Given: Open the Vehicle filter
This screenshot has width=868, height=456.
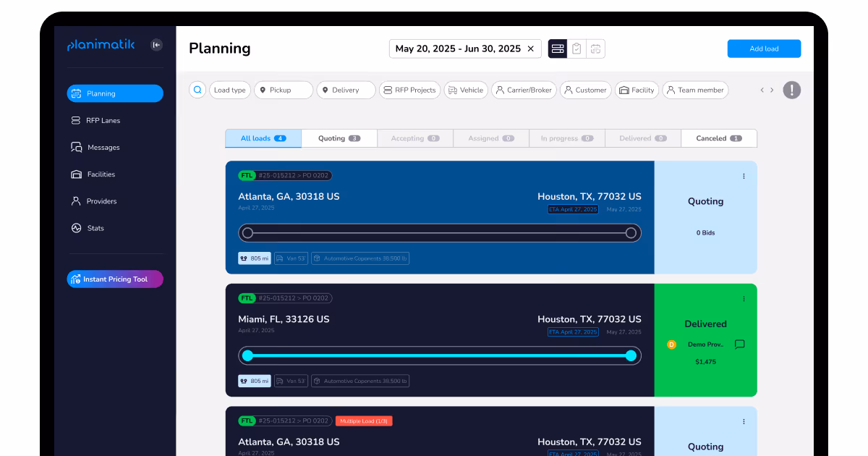Looking at the screenshot, I should tap(466, 90).
